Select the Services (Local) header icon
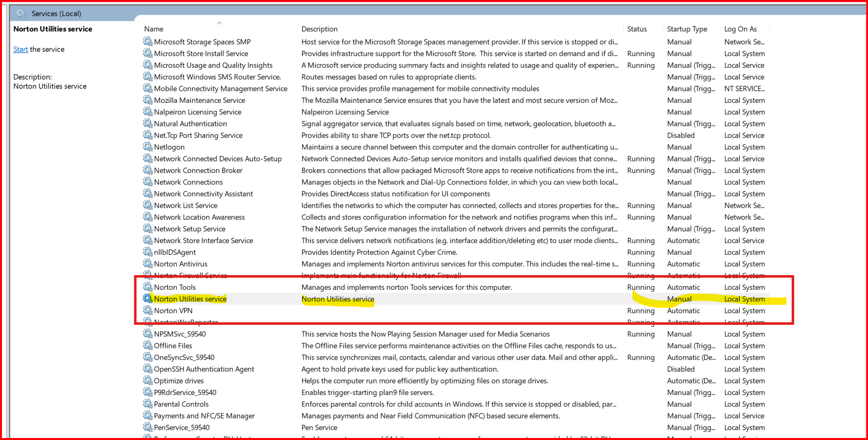868x440 pixels. (21, 13)
